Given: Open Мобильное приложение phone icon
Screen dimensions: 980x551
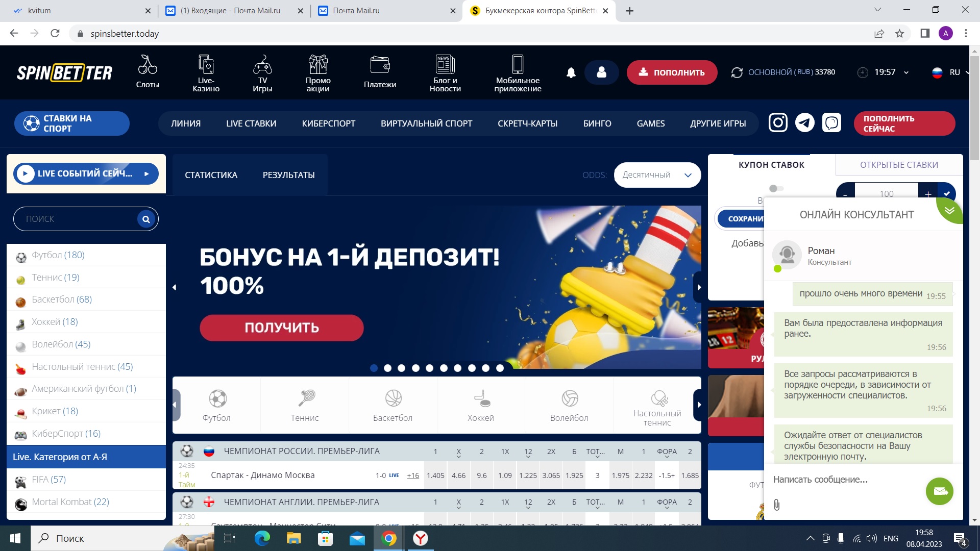Looking at the screenshot, I should tap(518, 64).
